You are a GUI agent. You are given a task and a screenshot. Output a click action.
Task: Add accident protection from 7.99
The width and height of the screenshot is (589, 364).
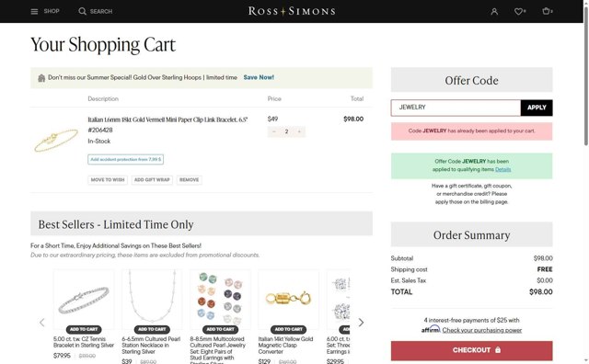click(125, 160)
